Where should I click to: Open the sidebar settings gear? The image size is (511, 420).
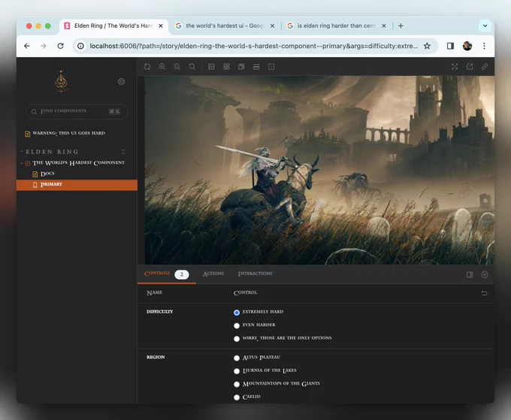[121, 81]
